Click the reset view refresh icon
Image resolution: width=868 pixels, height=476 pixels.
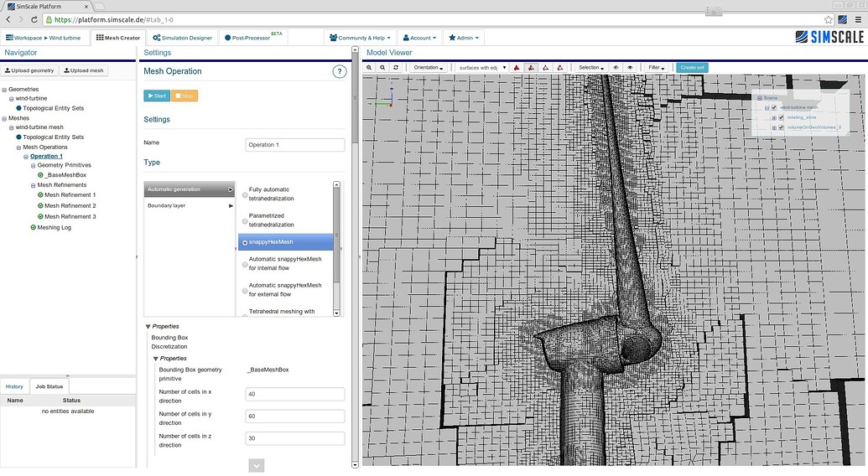point(395,67)
